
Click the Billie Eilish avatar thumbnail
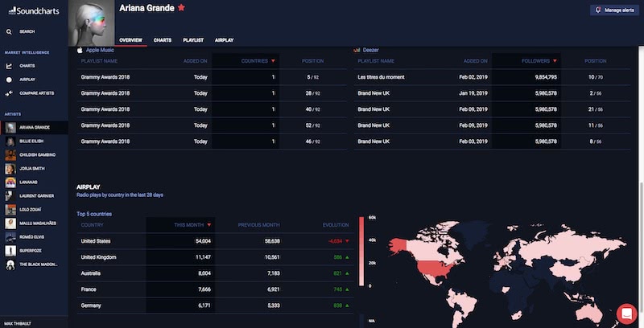10,141
